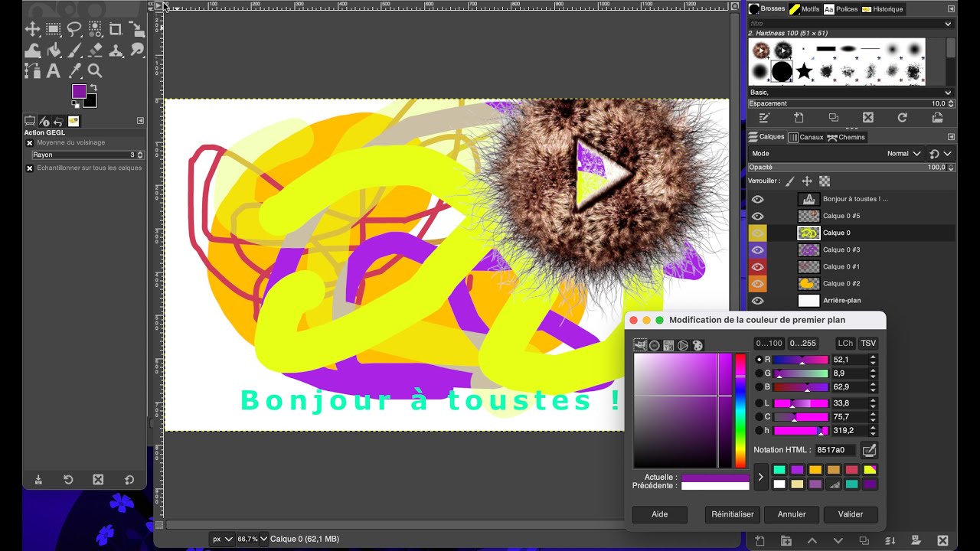
Task: Select the Move tool in the toolbox
Action: tap(32, 30)
